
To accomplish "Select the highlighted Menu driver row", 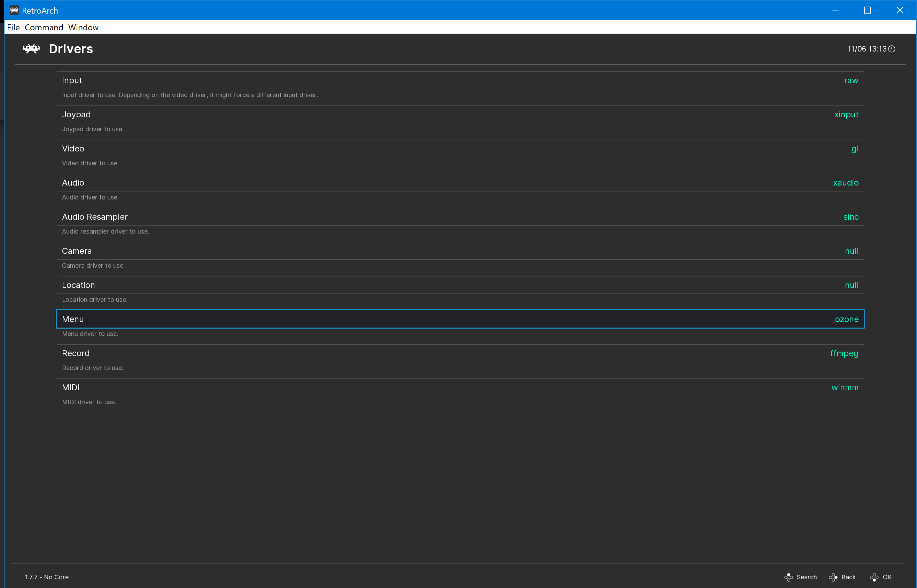I will [x=460, y=319].
